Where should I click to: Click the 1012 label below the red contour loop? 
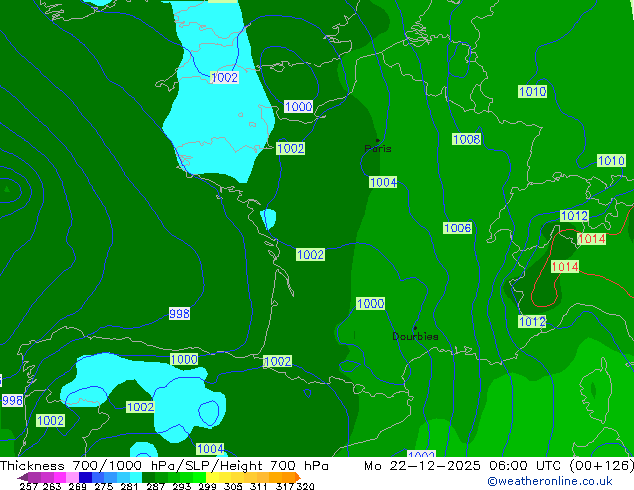point(532,322)
